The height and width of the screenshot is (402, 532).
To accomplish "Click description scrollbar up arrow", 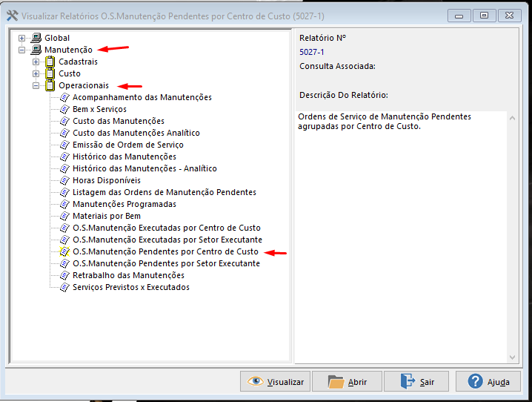I will pyautogui.click(x=512, y=118).
